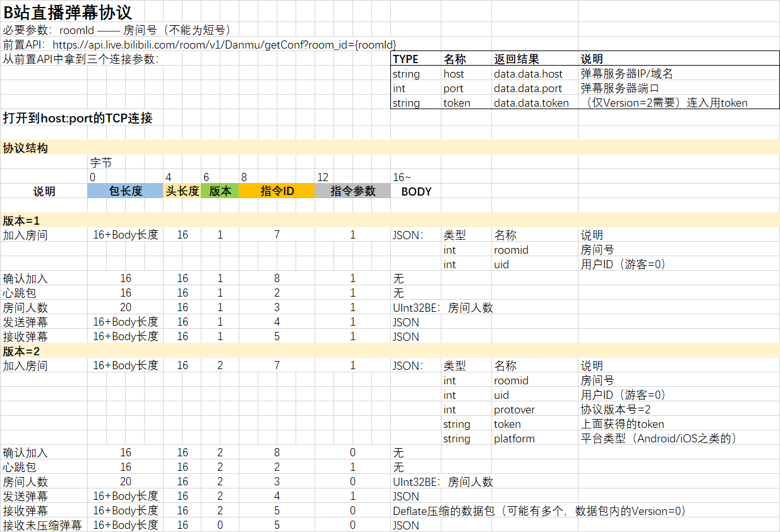780x532 pixels.
Task: Select 心跳包 row label in 版本=2
Action: tap(19, 467)
